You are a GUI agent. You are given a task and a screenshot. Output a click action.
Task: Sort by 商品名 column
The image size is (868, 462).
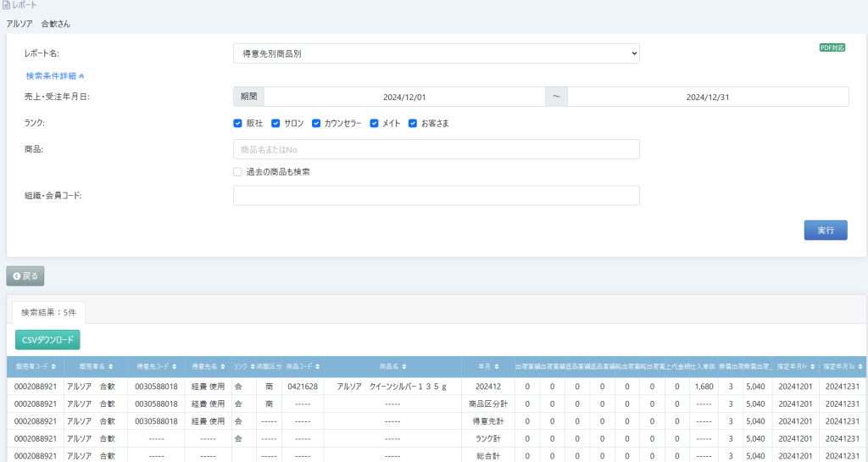tap(392, 366)
